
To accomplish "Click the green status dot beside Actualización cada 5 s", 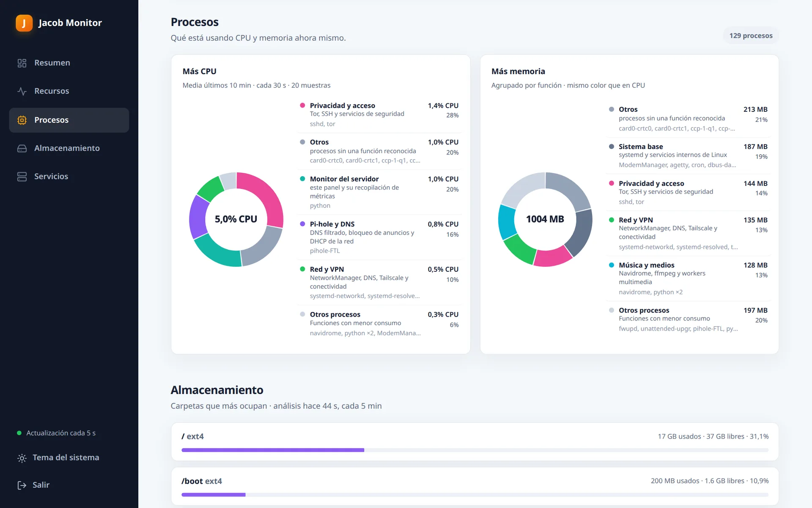I will [19, 433].
